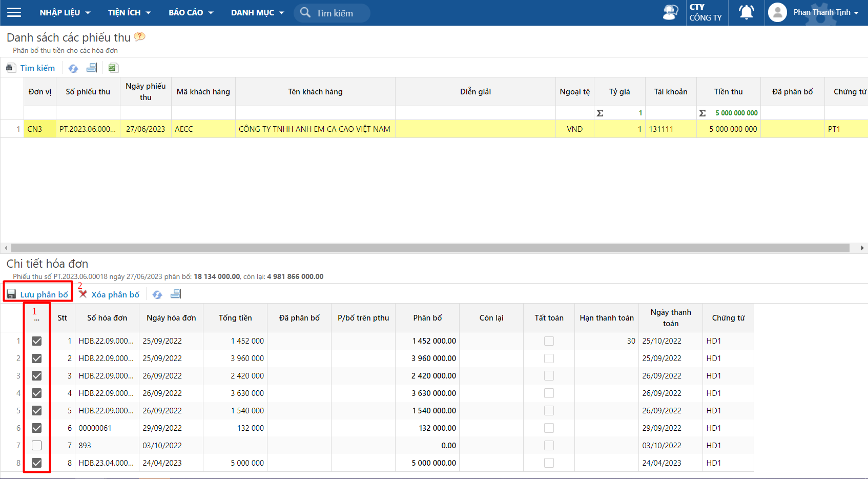Refresh the receipt list in the upper toolbar
This screenshot has height=479, width=868.
click(73, 68)
